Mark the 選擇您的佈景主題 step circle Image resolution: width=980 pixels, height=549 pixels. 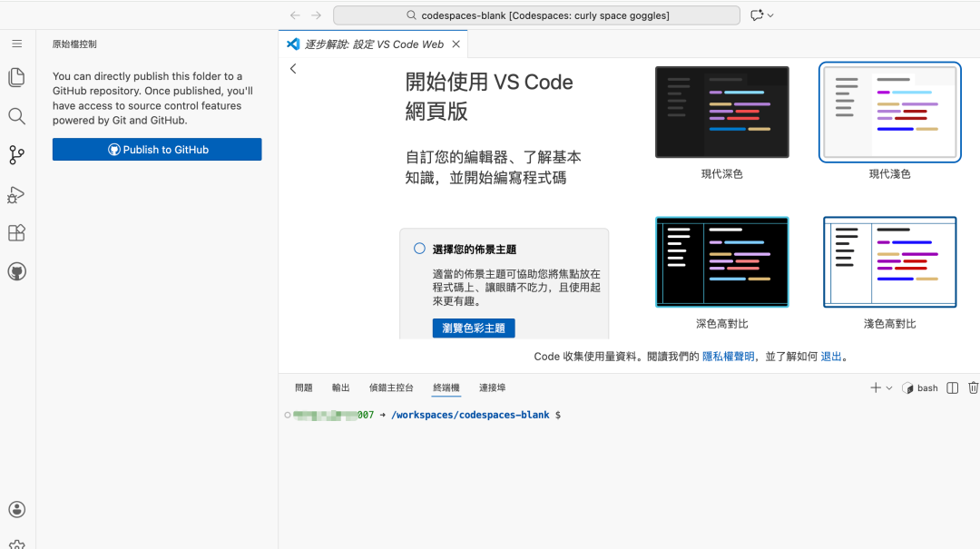point(419,249)
